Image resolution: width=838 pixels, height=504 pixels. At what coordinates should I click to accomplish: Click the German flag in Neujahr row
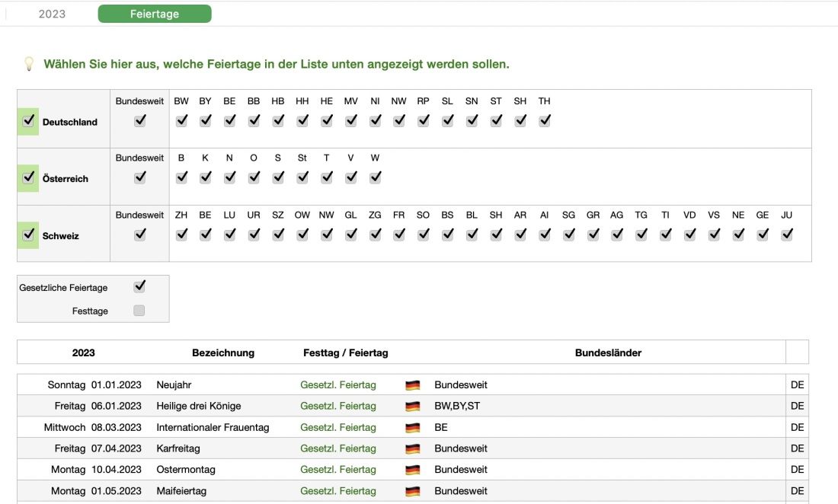point(413,385)
